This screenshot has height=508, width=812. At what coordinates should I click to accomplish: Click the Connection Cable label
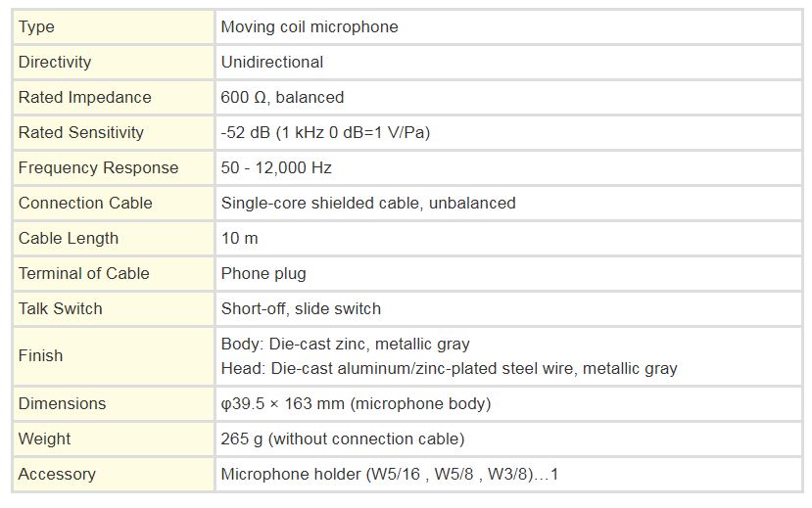point(85,203)
